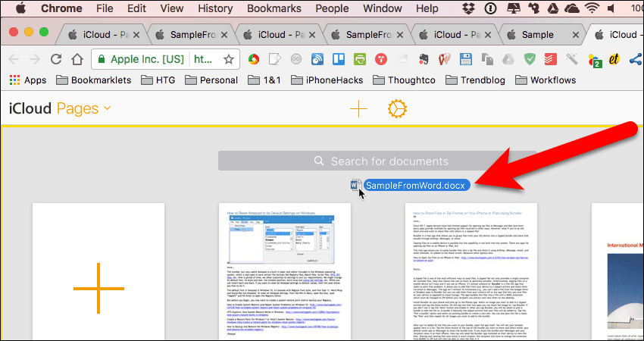Open the HTG bookmark folder
The width and height of the screenshot is (644, 341).
tap(158, 80)
